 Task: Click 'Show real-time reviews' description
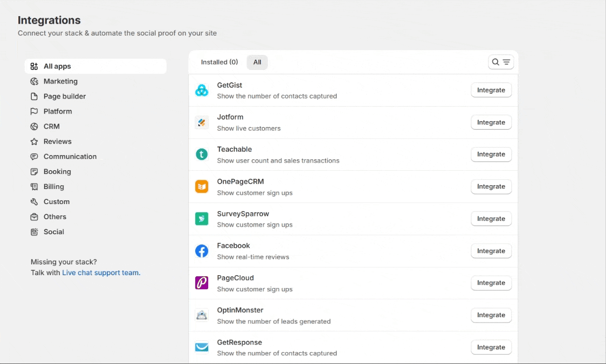coord(253,257)
